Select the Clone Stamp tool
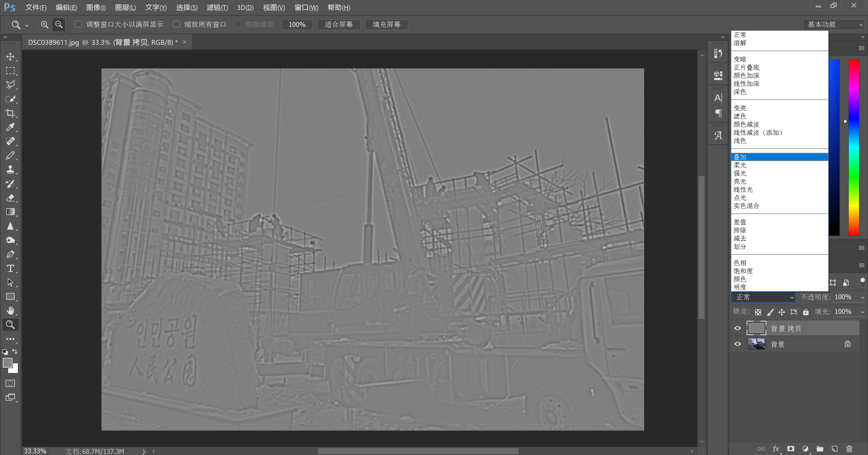The width and height of the screenshot is (868, 455). click(x=10, y=169)
